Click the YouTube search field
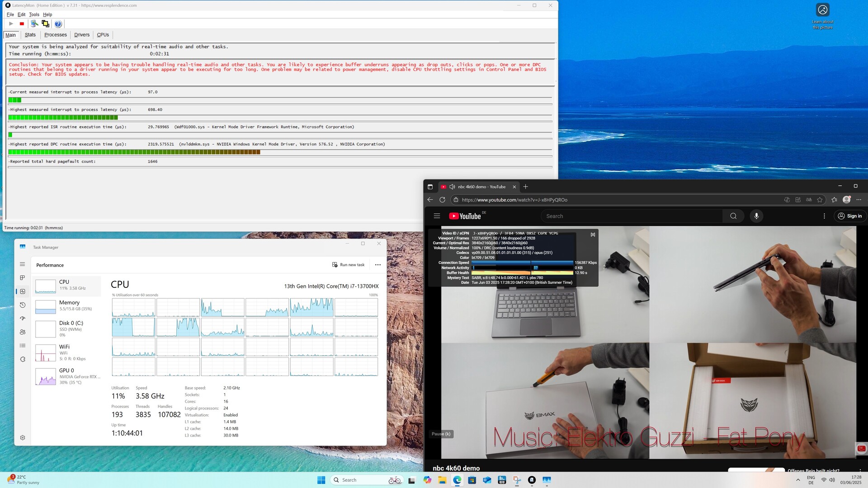The width and height of the screenshot is (868, 488). (632, 216)
